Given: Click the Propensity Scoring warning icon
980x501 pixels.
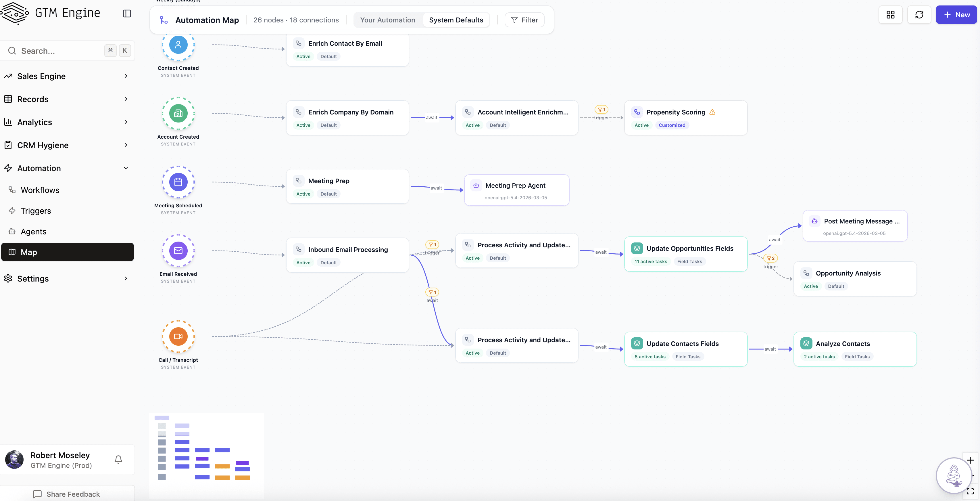Looking at the screenshot, I should 712,112.
